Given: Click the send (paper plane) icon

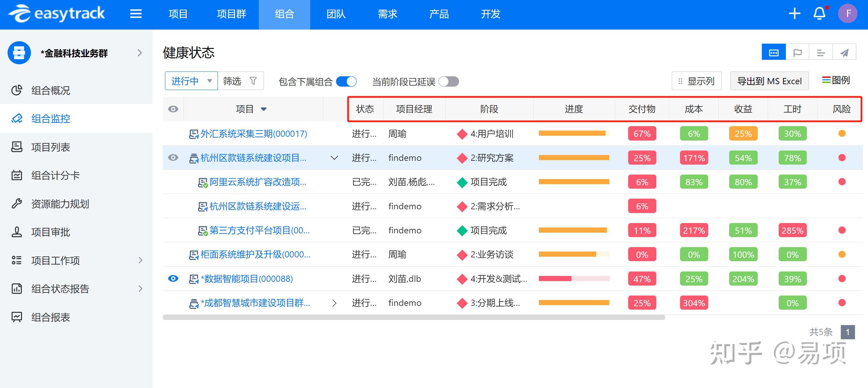Looking at the screenshot, I should (x=845, y=52).
